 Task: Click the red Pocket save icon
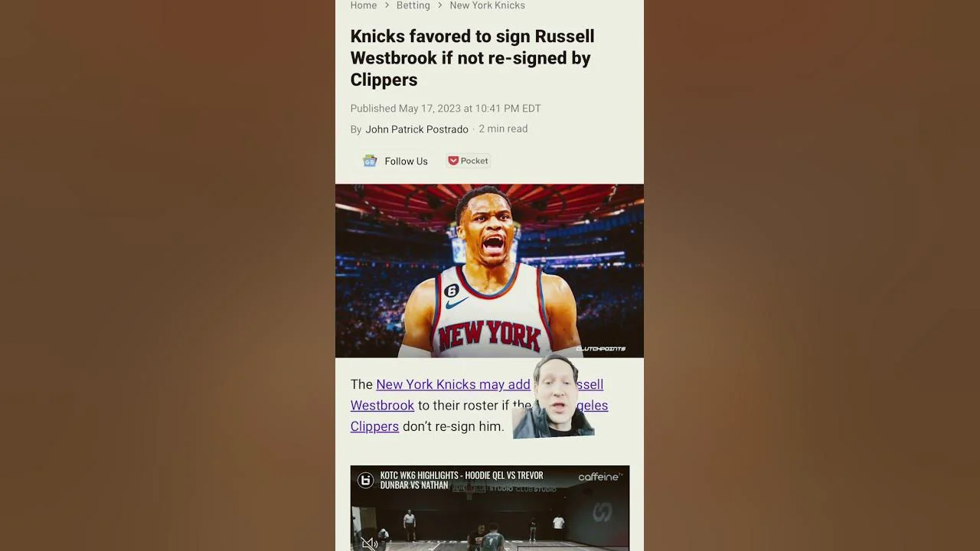[453, 161]
